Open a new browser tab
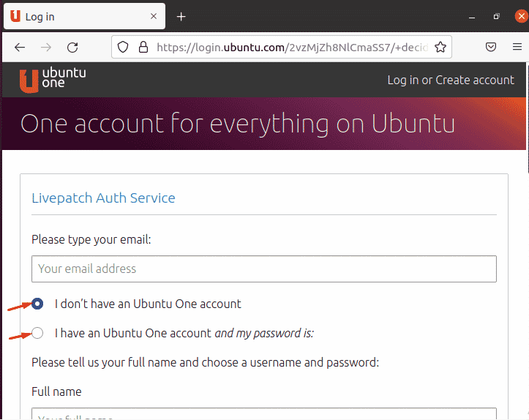The width and height of the screenshot is (529, 420). pyautogui.click(x=181, y=17)
